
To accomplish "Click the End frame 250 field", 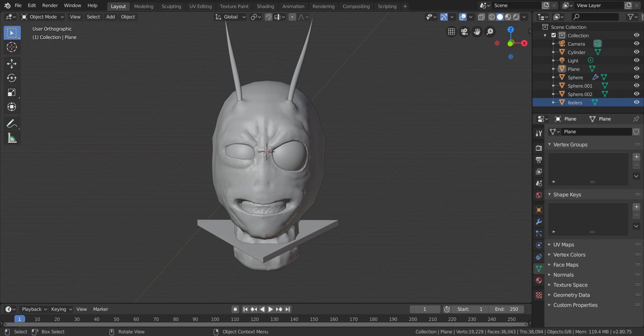I will [507, 309].
